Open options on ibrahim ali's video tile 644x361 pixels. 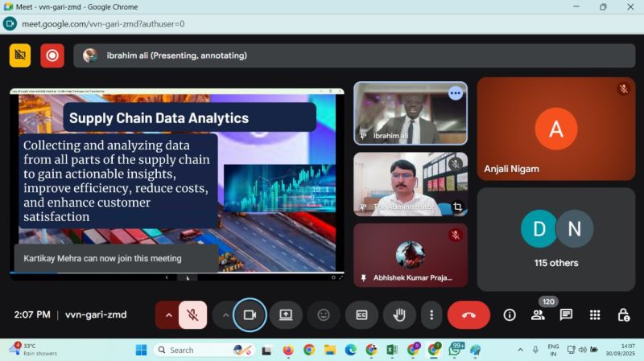(x=456, y=93)
